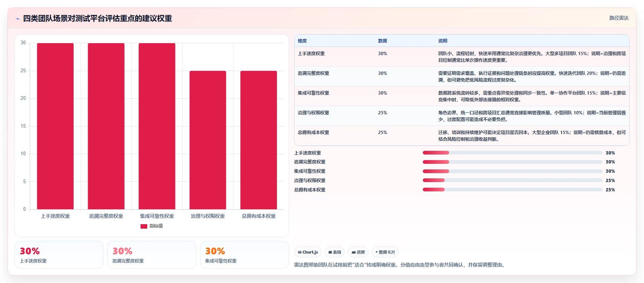The height and width of the screenshot is (283, 644).
Task: Select table cell 治理与权限权重
Action: pos(313,113)
